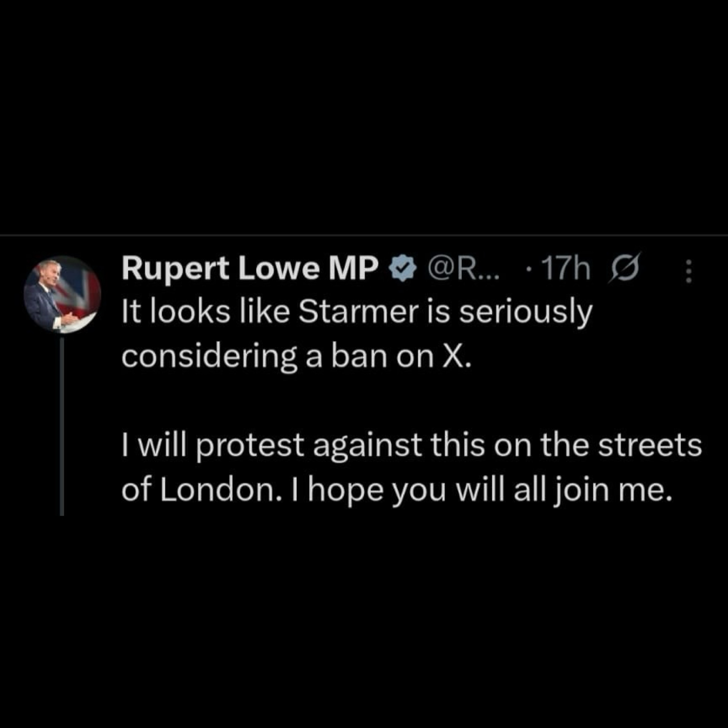Open Rupert Lowe's profile picture
This screenshot has width=728, height=728.
pyautogui.click(x=63, y=294)
